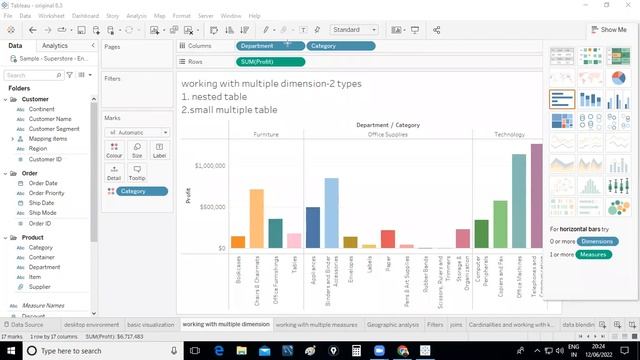Click the data pane Search field
The image size is (640, 360).
33,76
